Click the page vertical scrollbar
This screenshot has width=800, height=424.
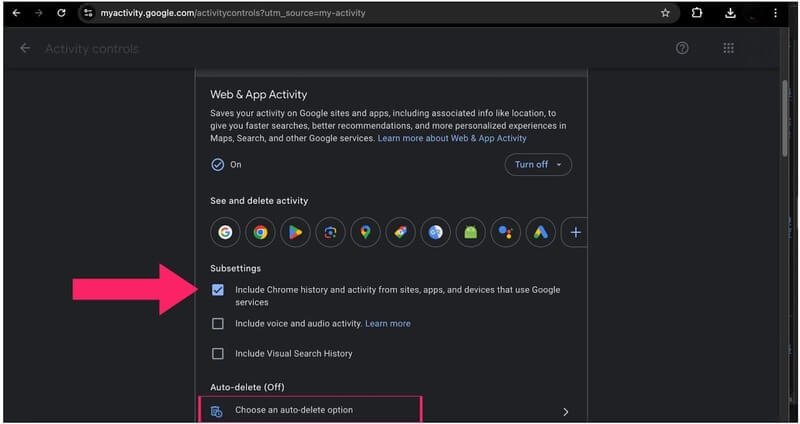tap(786, 117)
